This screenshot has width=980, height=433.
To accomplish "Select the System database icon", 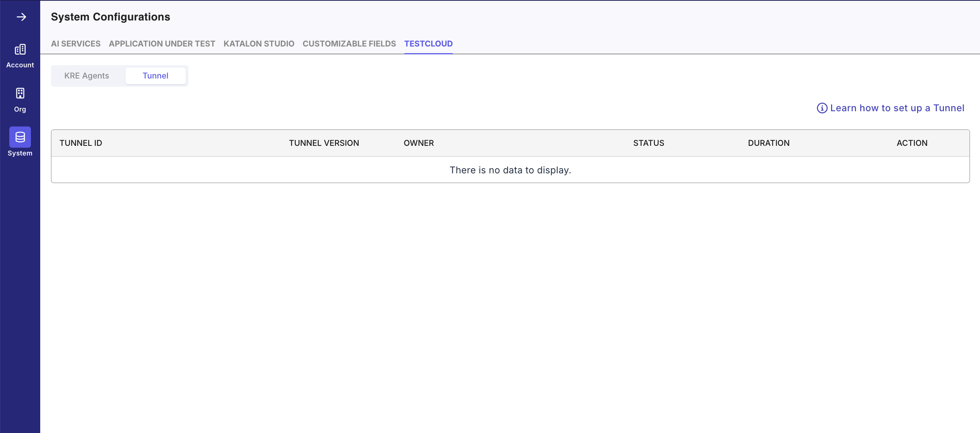I will click(20, 137).
